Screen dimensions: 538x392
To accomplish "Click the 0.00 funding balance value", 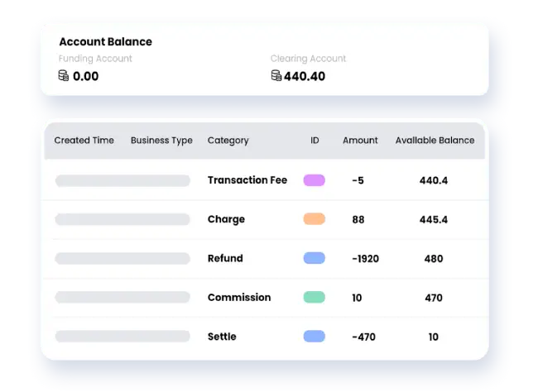I will [86, 76].
